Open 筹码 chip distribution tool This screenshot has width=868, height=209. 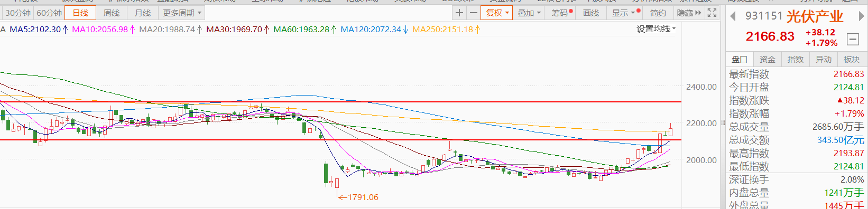coord(562,13)
